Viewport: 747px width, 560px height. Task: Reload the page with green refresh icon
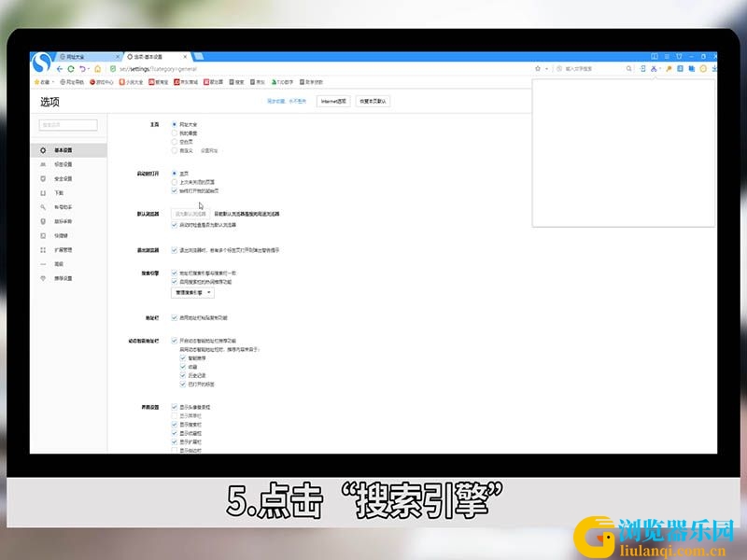click(x=71, y=69)
